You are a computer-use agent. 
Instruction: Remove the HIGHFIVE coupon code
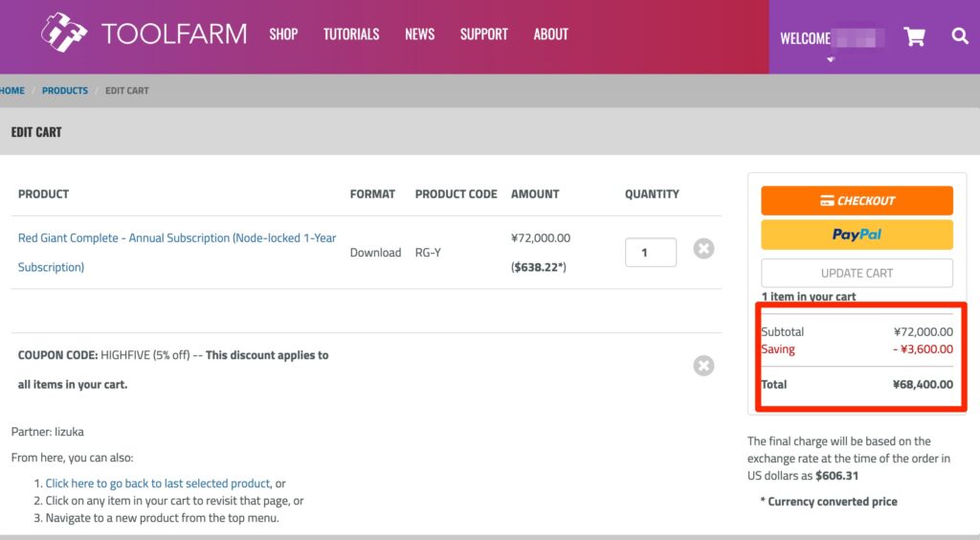coord(703,366)
